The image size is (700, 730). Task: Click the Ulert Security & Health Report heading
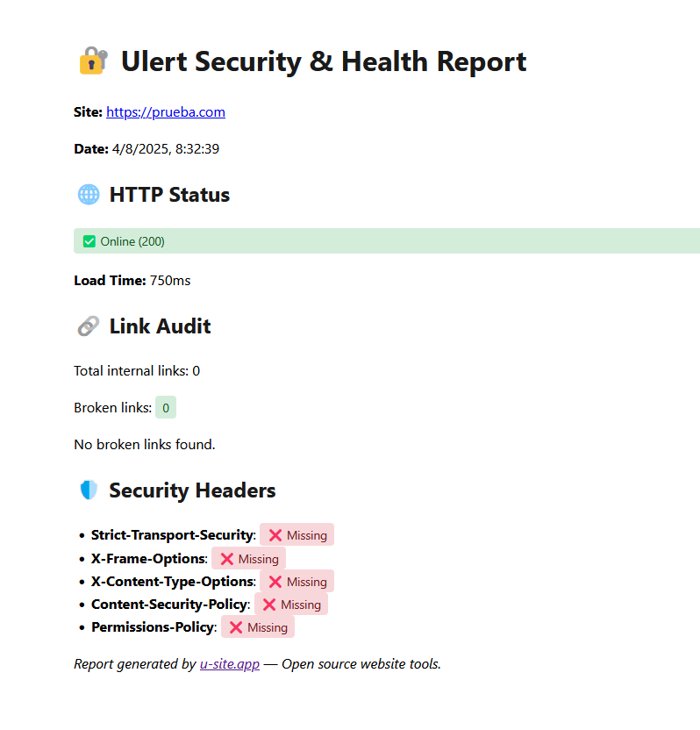pyautogui.click(x=323, y=61)
